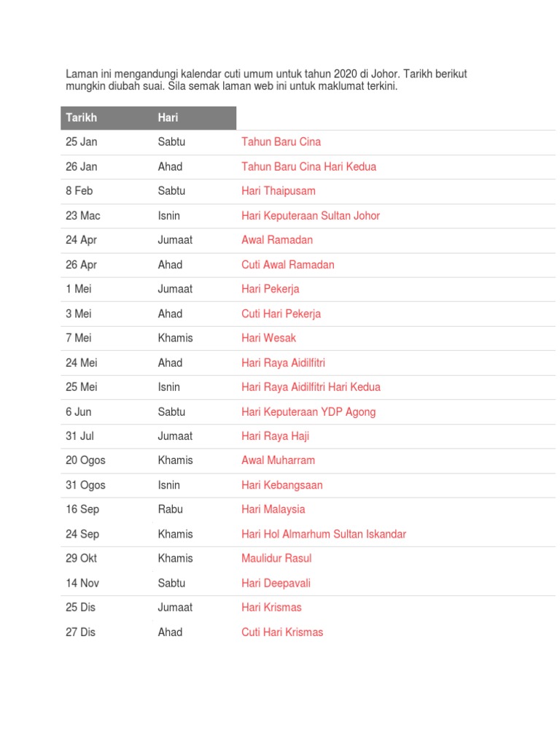Open the Hari Deepavali link
Image resolution: width=560 pixels, height=747 pixels.
pos(276,584)
